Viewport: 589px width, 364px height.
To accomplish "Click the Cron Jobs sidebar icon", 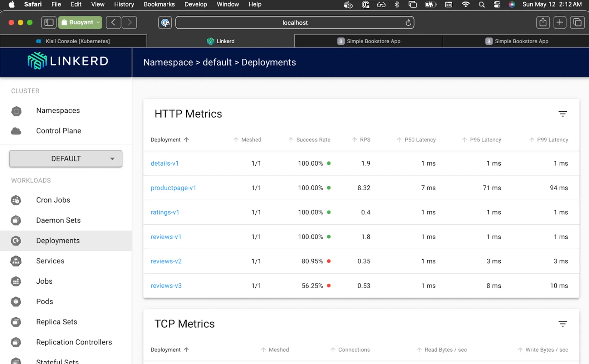I will click(x=16, y=200).
